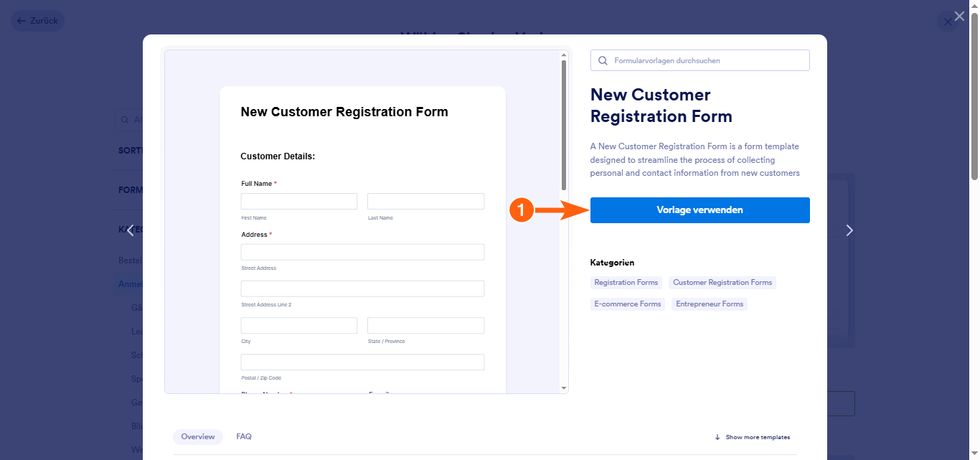The height and width of the screenshot is (460, 980).
Task: Select the Registration Forms category tag
Action: [626, 283]
